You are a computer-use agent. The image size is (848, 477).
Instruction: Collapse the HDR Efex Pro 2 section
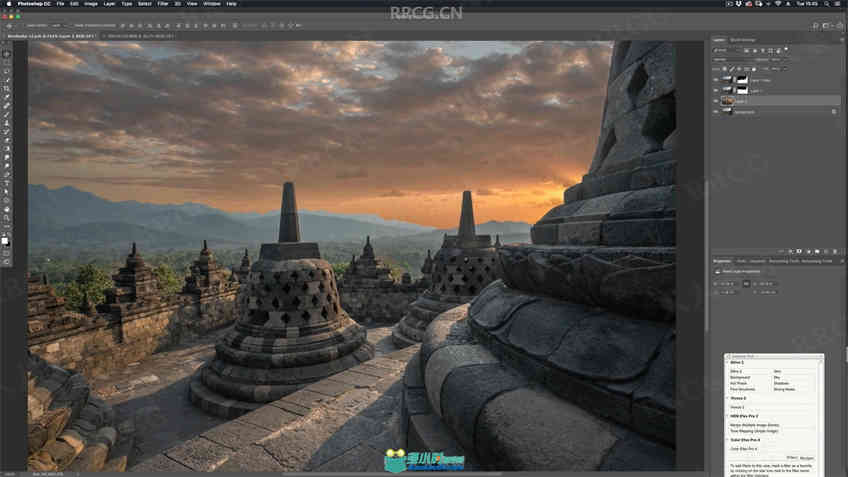tap(728, 416)
